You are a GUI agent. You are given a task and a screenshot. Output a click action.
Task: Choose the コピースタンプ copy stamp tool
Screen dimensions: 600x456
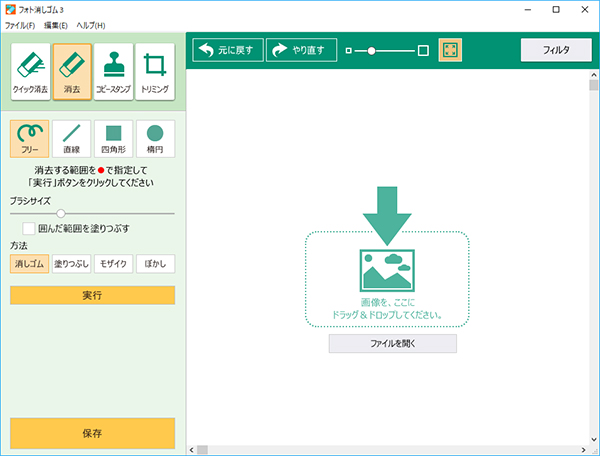click(113, 70)
